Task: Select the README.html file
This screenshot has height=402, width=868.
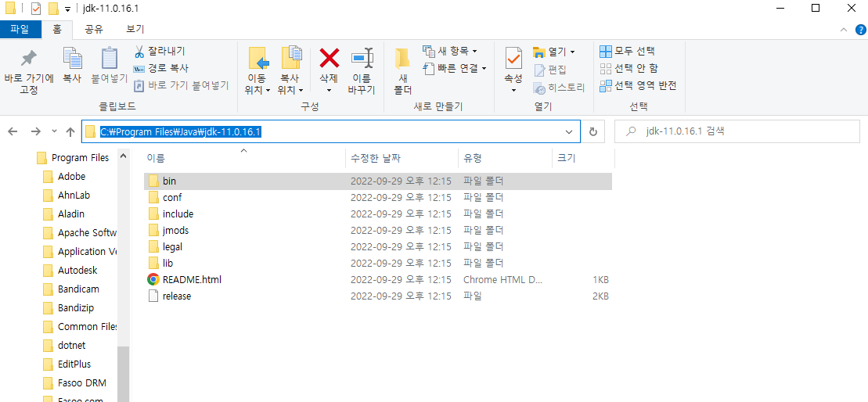Action: pos(377,280)
